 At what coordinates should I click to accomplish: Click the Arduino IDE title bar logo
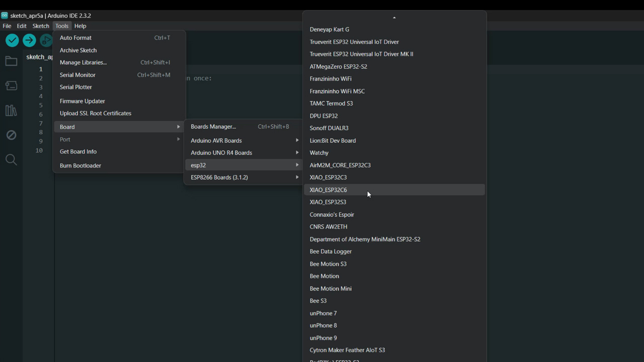click(5, 16)
